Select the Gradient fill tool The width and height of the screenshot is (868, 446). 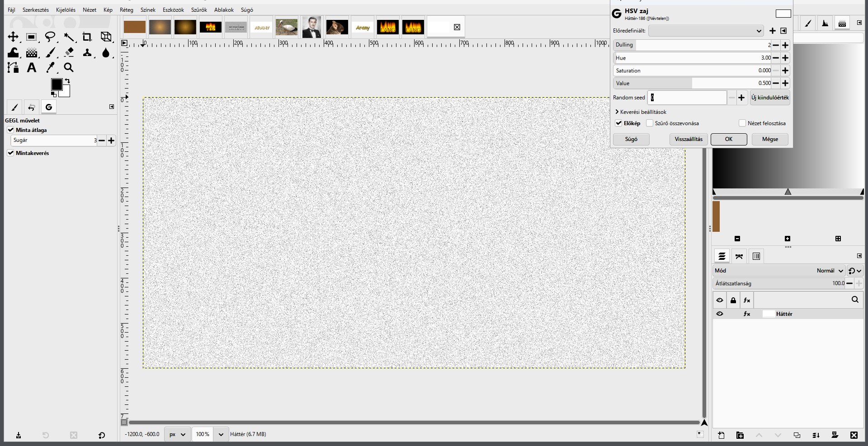coord(32,52)
